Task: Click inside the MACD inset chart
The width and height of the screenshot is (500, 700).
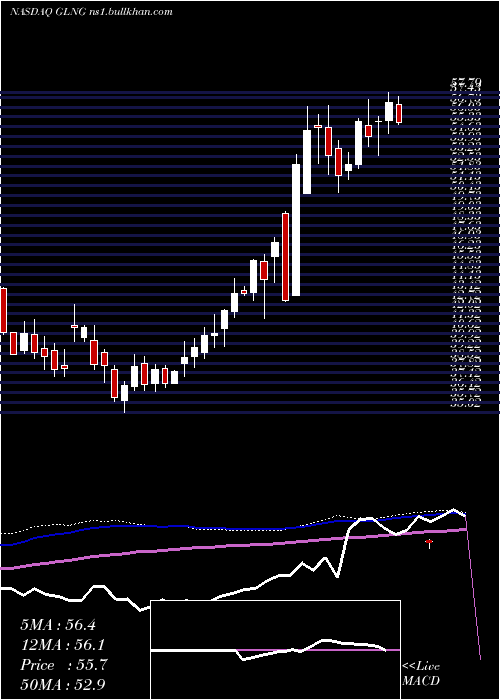Action: coord(275,650)
